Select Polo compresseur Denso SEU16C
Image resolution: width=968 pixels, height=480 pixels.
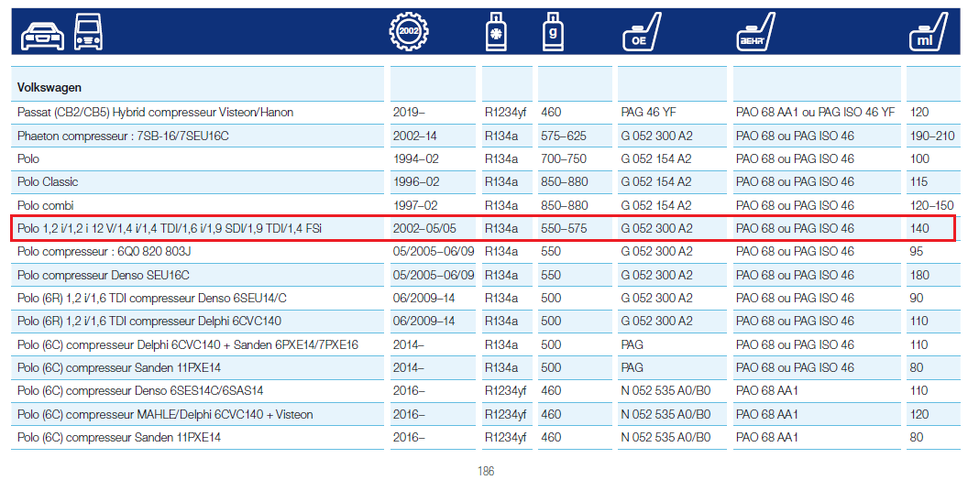(x=106, y=275)
